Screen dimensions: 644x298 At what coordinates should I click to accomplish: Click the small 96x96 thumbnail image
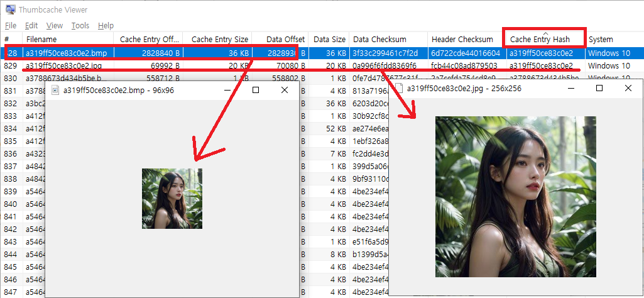(172, 198)
